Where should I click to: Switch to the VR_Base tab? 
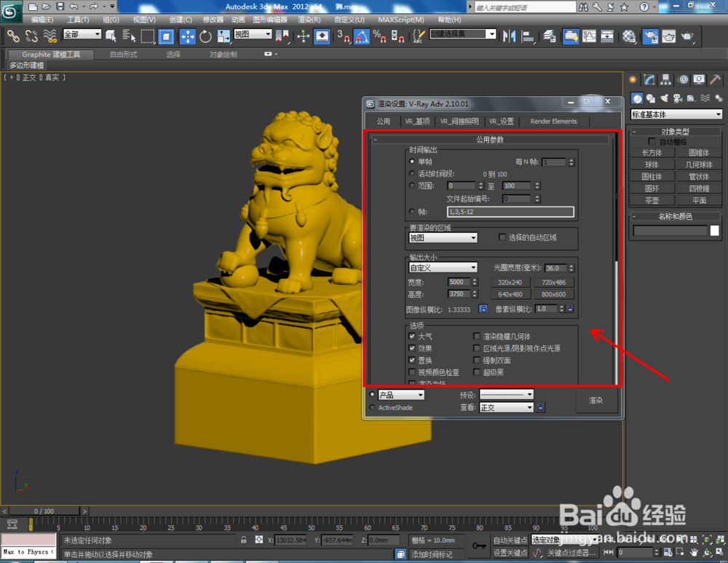pyautogui.click(x=417, y=121)
